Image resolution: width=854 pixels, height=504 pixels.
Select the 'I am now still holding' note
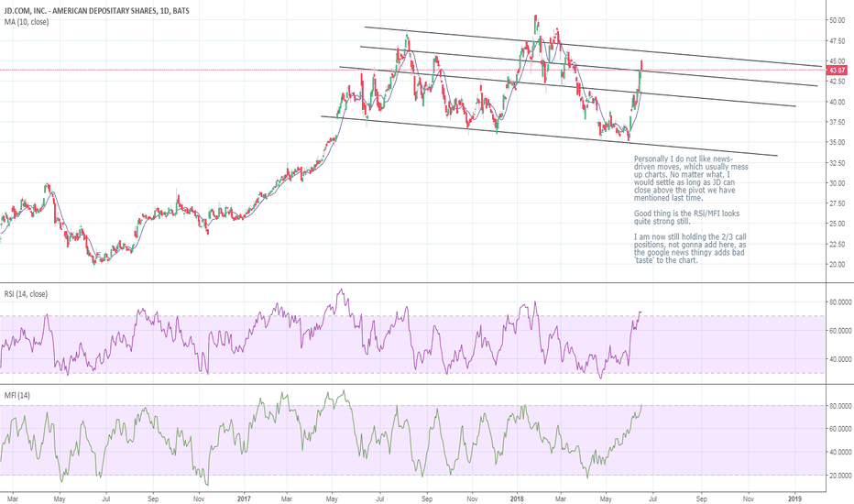[x=690, y=248]
